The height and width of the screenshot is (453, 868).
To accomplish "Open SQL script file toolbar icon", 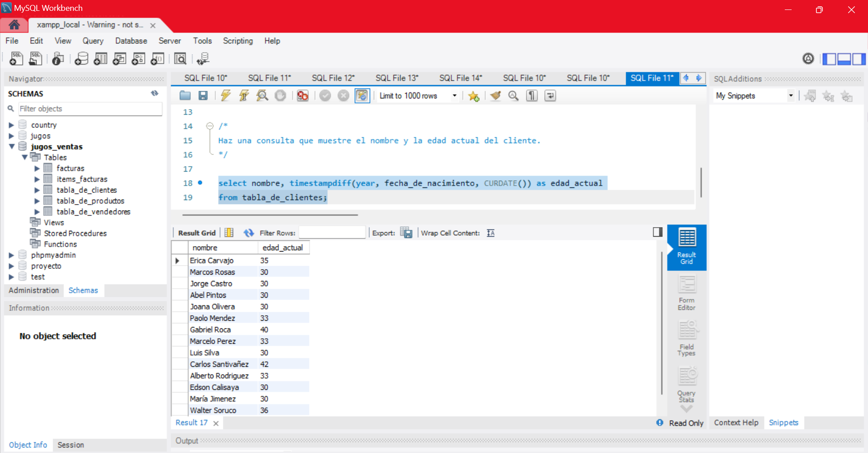I will (x=35, y=59).
